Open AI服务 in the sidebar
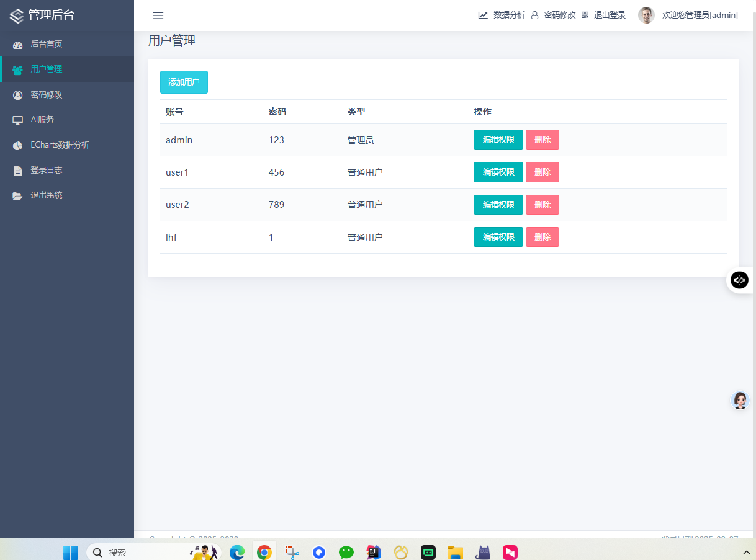The width and height of the screenshot is (756, 560). pyautogui.click(x=67, y=120)
